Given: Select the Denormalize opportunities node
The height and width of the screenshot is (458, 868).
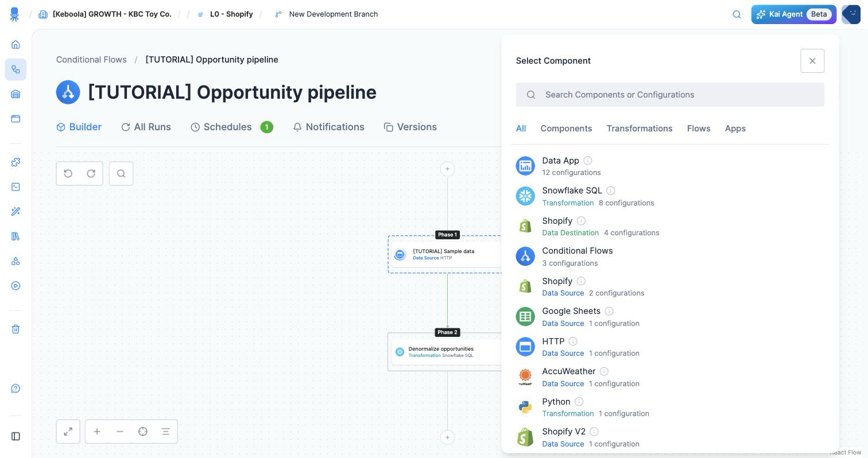Looking at the screenshot, I should pos(447,352).
